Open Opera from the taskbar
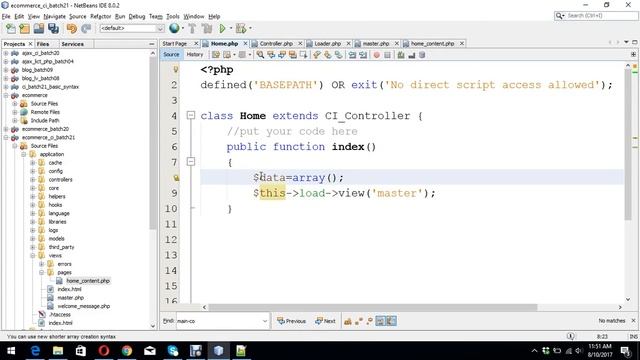Image resolution: width=640 pixels, height=360 pixels. pos(104,351)
